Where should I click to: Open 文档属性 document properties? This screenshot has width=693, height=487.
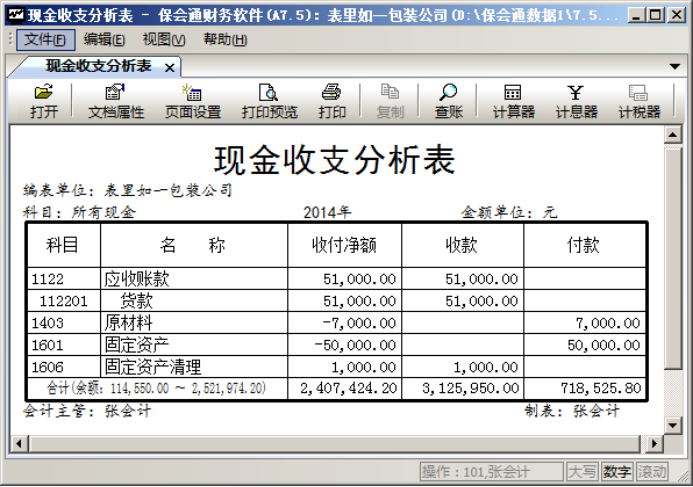pyautogui.click(x=116, y=101)
